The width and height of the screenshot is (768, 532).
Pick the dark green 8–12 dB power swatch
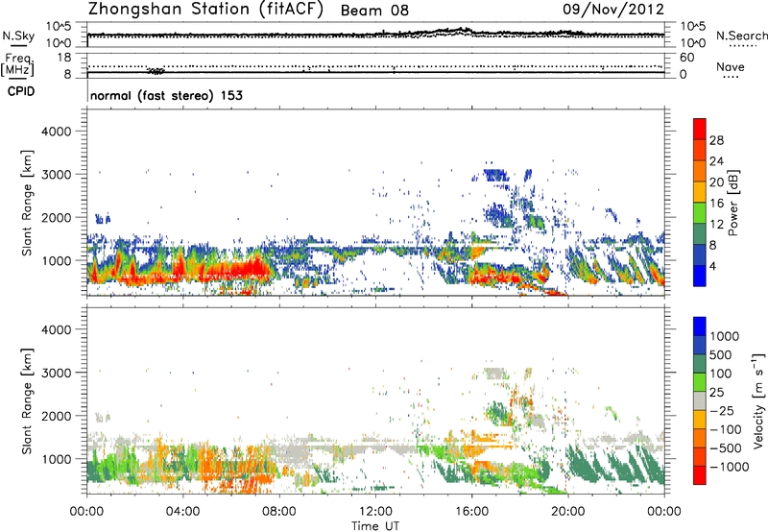[x=700, y=233]
